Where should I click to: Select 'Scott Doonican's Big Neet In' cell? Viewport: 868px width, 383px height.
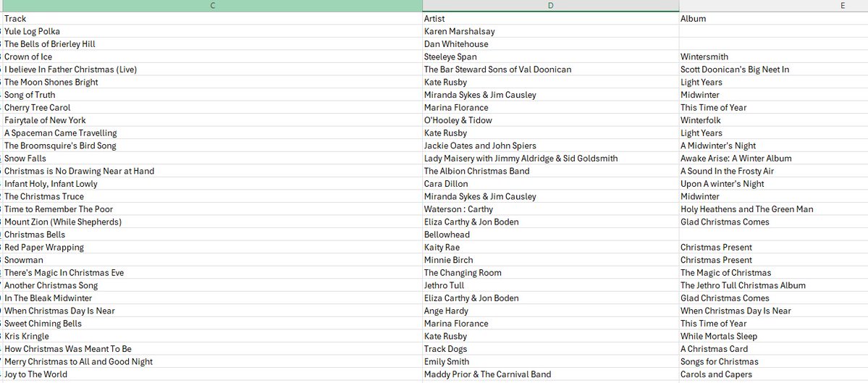click(773, 70)
